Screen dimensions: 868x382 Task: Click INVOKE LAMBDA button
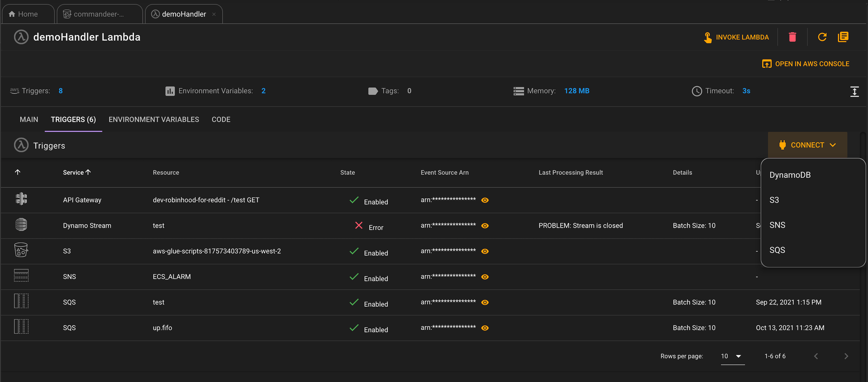pyautogui.click(x=736, y=37)
